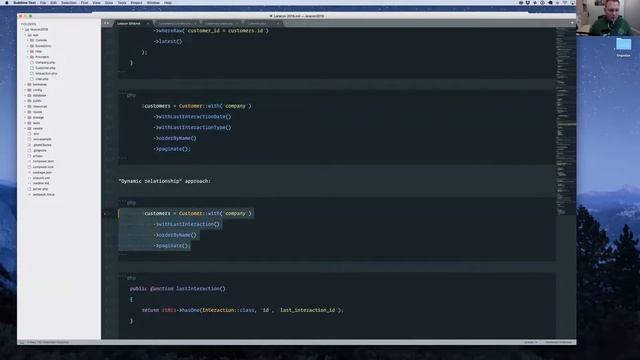Open the Apple menu
Screen dimensions: 640x360
pos(7,2)
